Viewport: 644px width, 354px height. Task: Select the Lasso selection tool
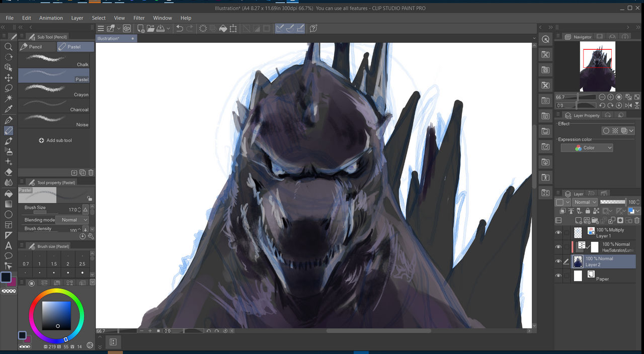9,88
